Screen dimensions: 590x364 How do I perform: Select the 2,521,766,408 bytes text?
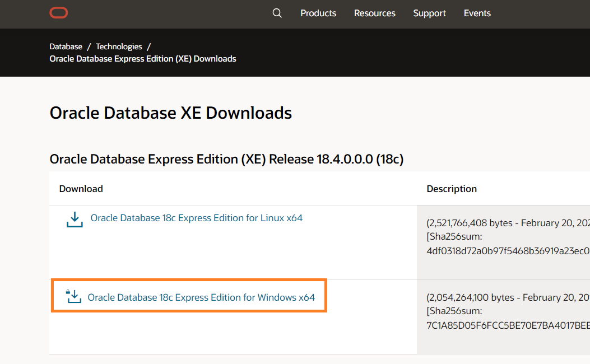tap(469, 223)
